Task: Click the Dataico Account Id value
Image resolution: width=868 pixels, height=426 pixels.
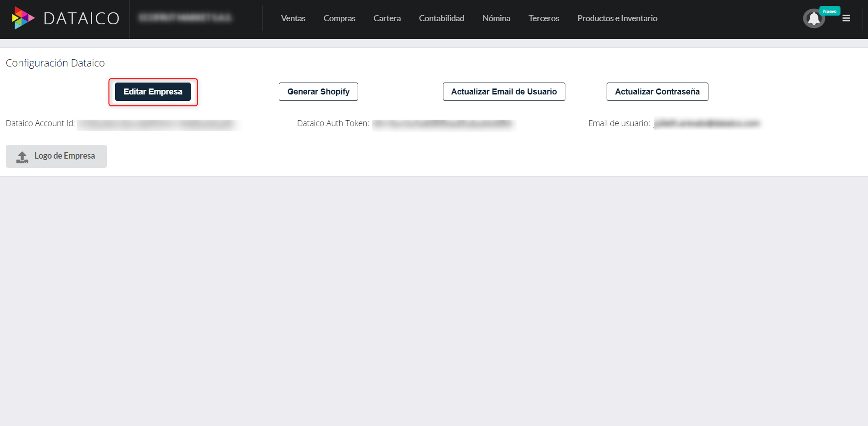Action: click(x=158, y=124)
